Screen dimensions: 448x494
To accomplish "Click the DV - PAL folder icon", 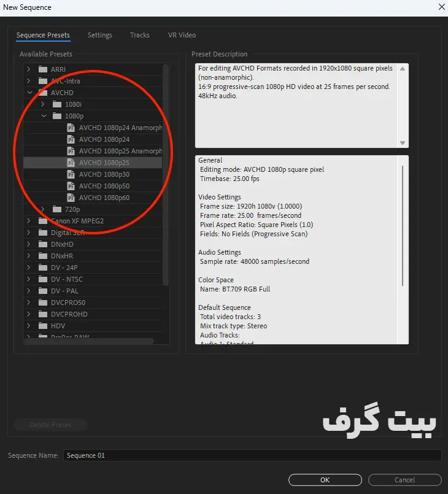I will point(43,291).
